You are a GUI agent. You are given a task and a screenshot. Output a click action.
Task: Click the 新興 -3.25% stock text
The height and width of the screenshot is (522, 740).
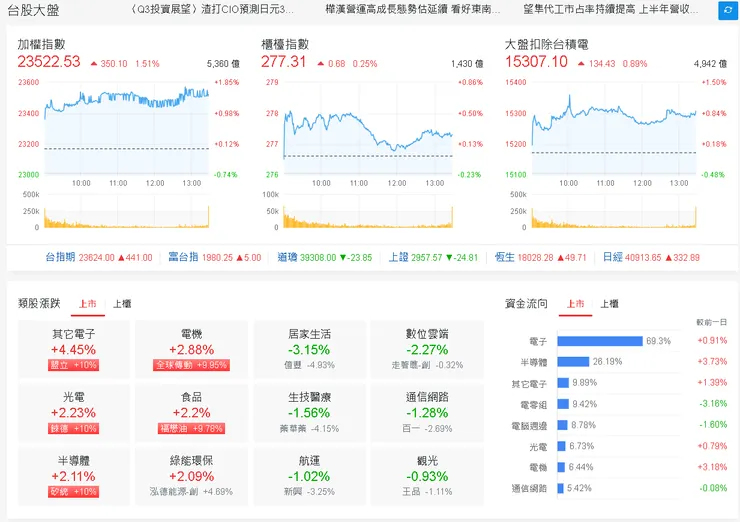310,492
